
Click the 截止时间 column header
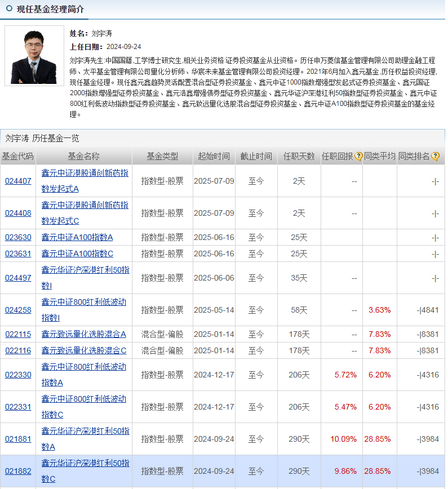(256, 156)
